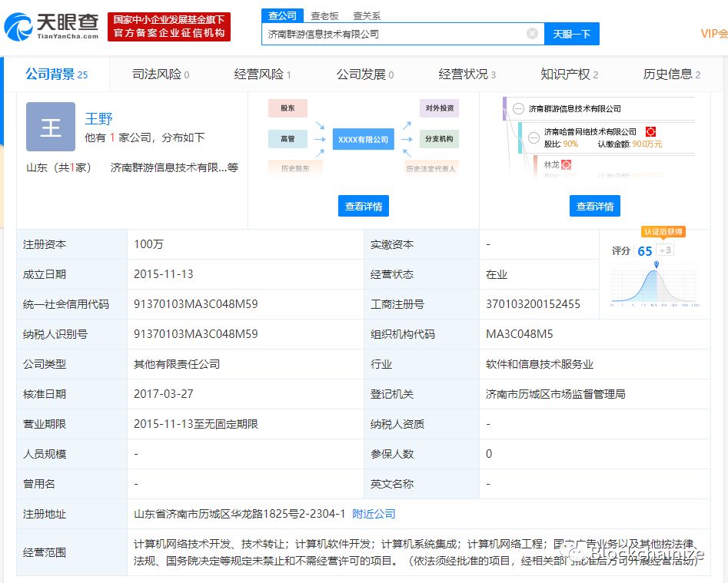Click the red government fund banner
728x583 pixels.
pyautogui.click(x=169, y=26)
